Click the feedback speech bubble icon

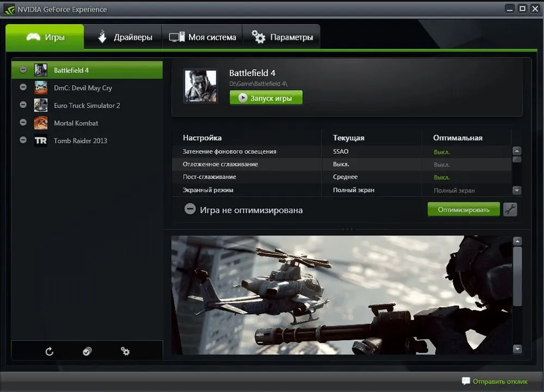tap(466, 381)
